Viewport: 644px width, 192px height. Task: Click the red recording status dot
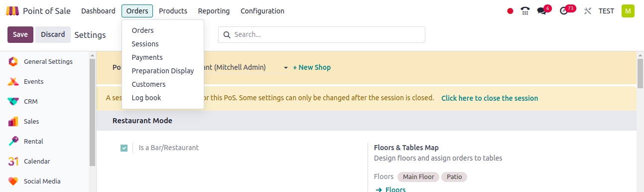click(510, 11)
